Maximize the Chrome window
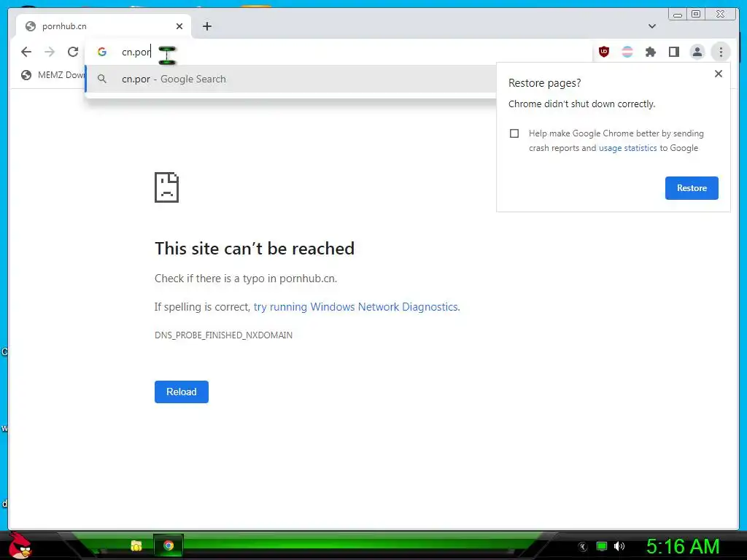 [695, 15]
